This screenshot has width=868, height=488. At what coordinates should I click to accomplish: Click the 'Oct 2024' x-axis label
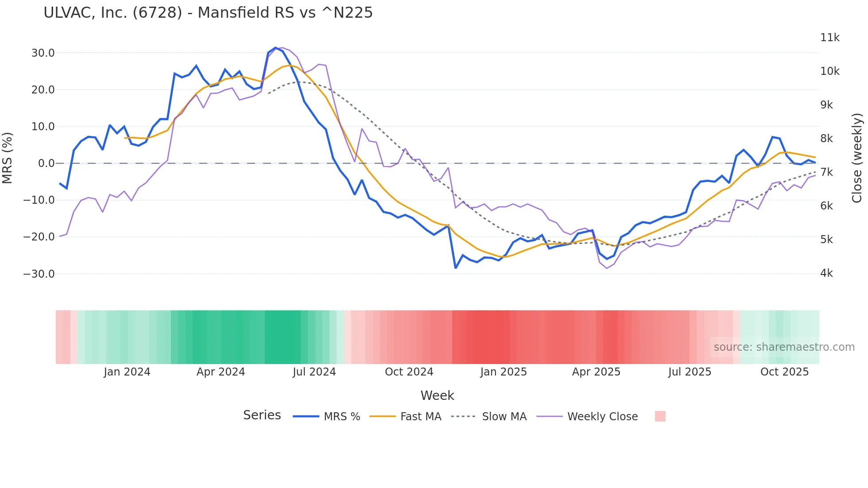pos(409,372)
